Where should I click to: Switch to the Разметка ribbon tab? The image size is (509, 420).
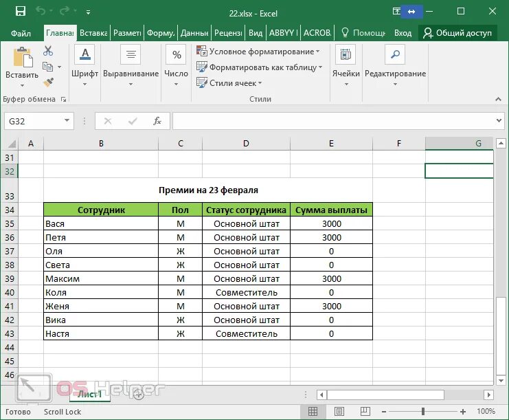point(127,33)
